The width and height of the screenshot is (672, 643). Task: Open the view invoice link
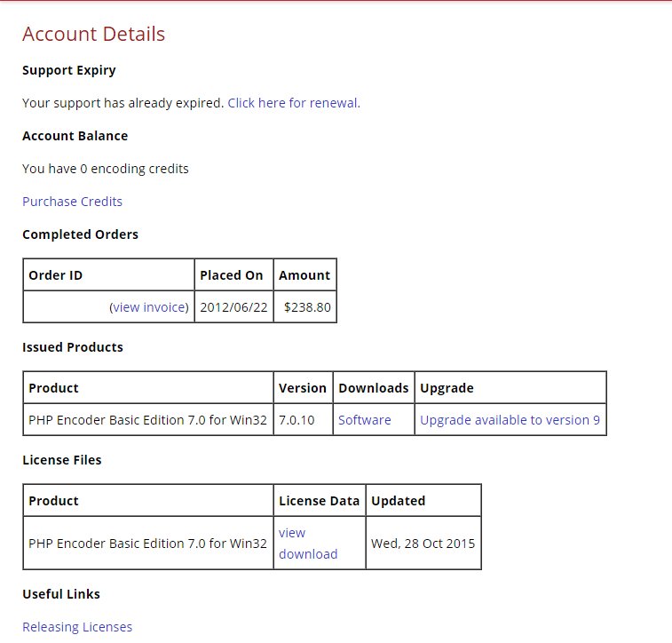(x=149, y=307)
